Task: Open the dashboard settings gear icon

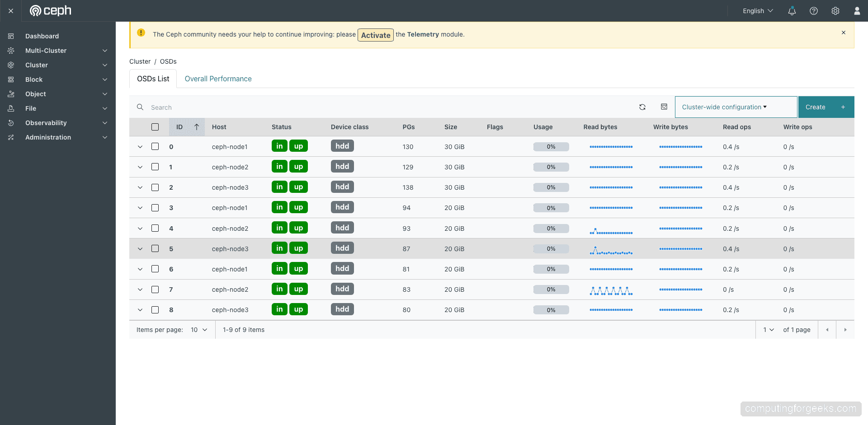Action: (x=835, y=11)
